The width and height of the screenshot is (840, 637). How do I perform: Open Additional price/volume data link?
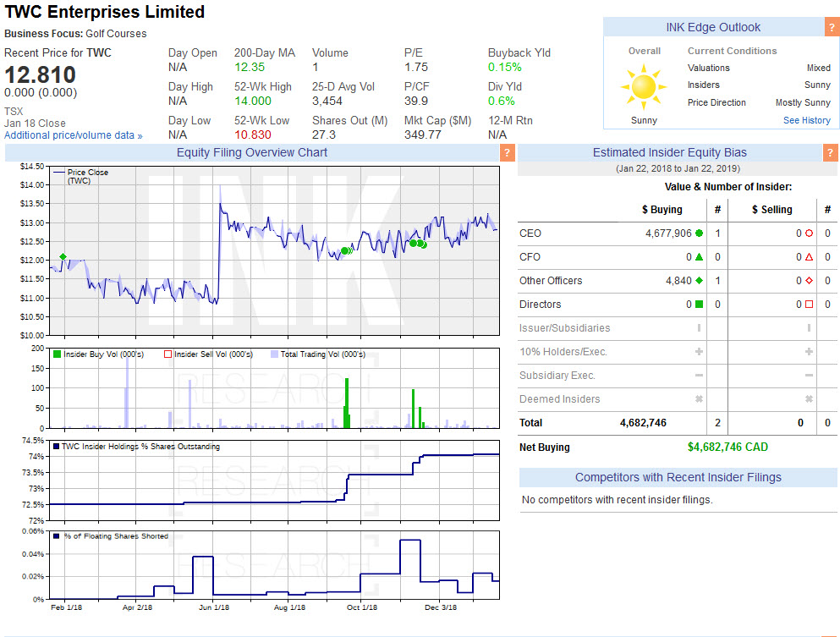(x=74, y=135)
